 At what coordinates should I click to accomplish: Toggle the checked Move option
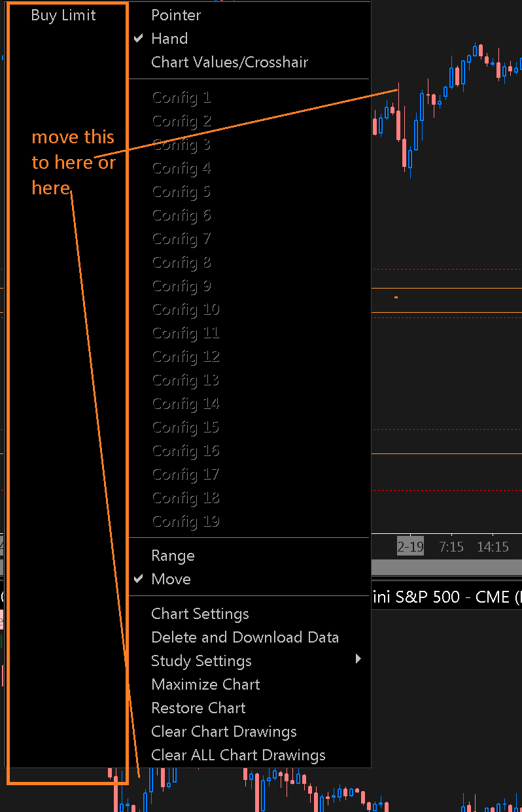point(171,579)
